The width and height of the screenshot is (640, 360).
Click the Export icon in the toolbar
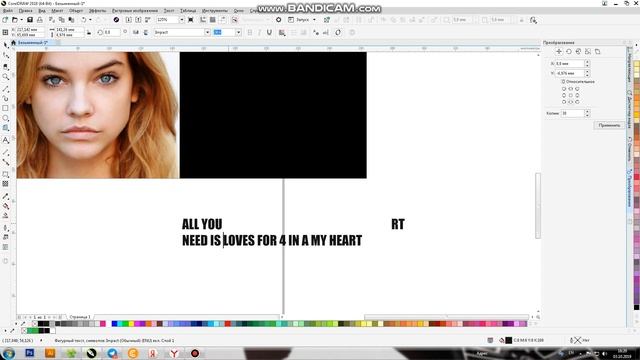coord(138,20)
